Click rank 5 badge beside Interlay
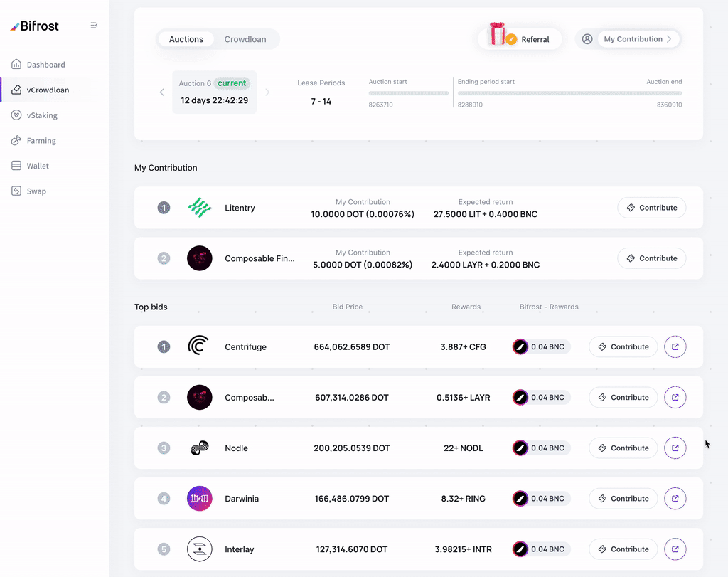Screen dimensions: 728x577 tap(164, 549)
